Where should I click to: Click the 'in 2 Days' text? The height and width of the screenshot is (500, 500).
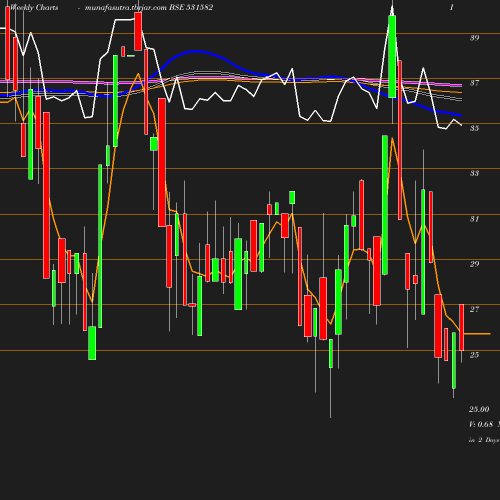point(484,440)
